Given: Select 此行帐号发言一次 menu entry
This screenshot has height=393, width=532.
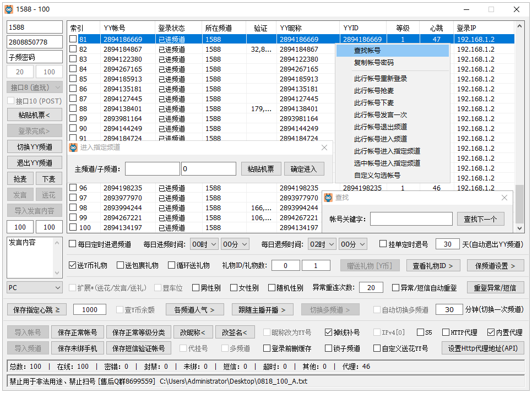Looking at the screenshot, I should [393, 115].
